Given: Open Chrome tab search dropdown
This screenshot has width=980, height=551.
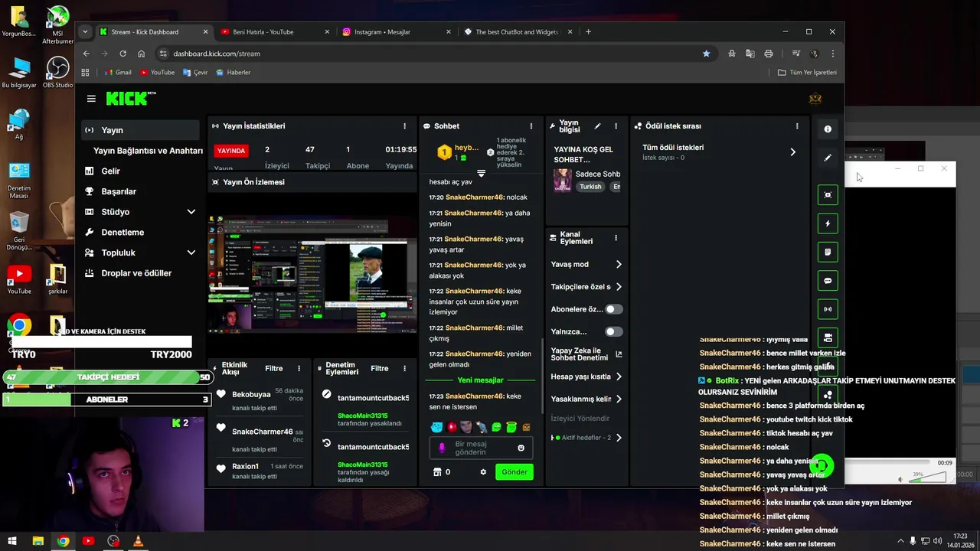Looking at the screenshot, I should pos(85,31).
